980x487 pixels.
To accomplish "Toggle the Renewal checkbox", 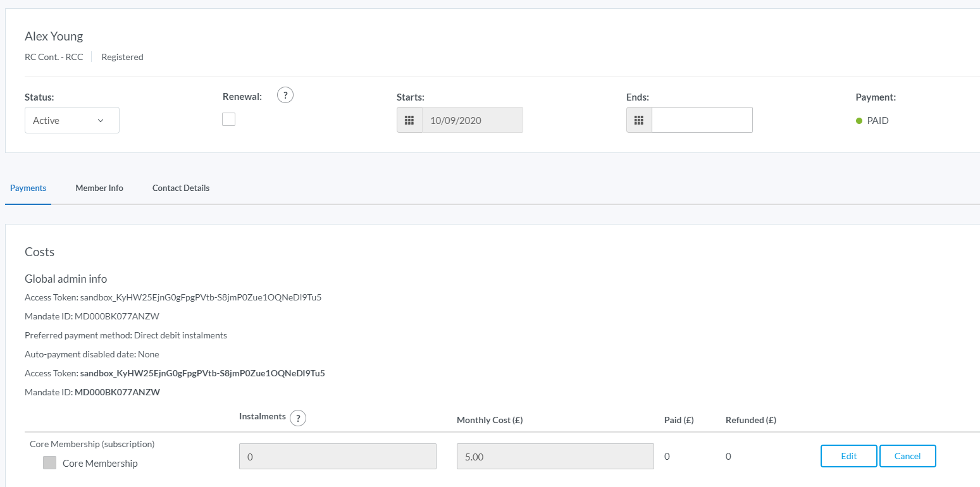I will coord(228,119).
